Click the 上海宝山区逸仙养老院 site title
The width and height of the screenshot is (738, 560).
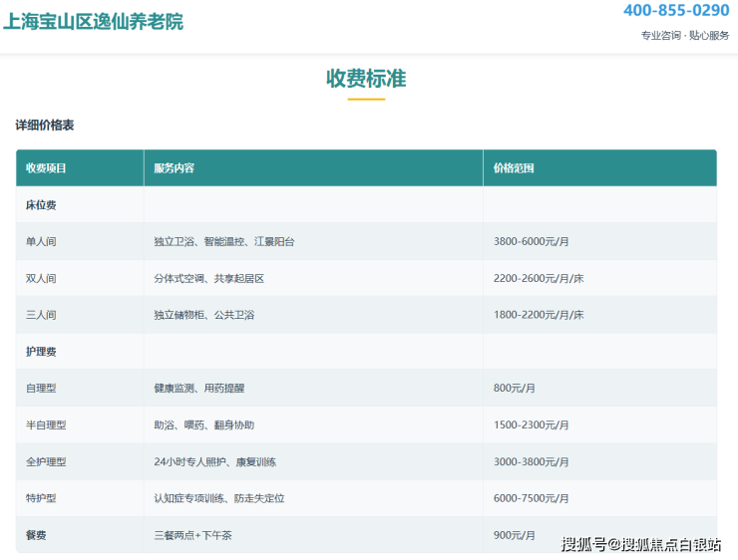[x=93, y=21]
